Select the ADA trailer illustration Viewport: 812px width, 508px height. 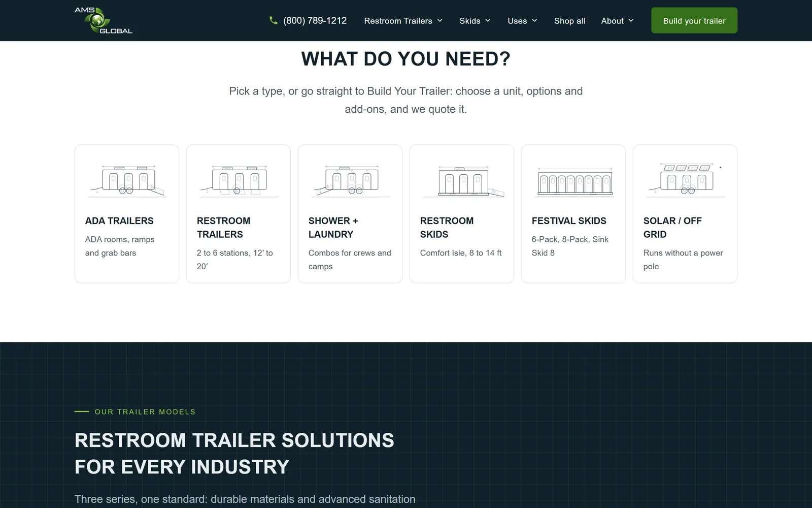pyautogui.click(x=127, y=180)
